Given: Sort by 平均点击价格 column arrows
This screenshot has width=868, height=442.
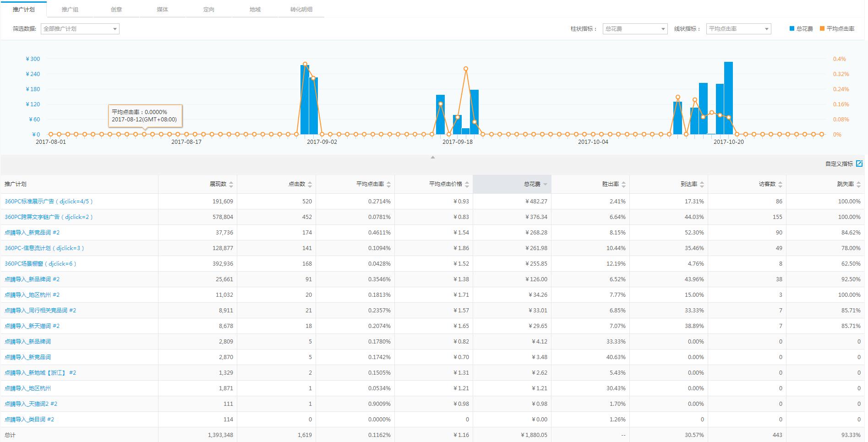Looking at the screenshot, I should pos(467,184).
